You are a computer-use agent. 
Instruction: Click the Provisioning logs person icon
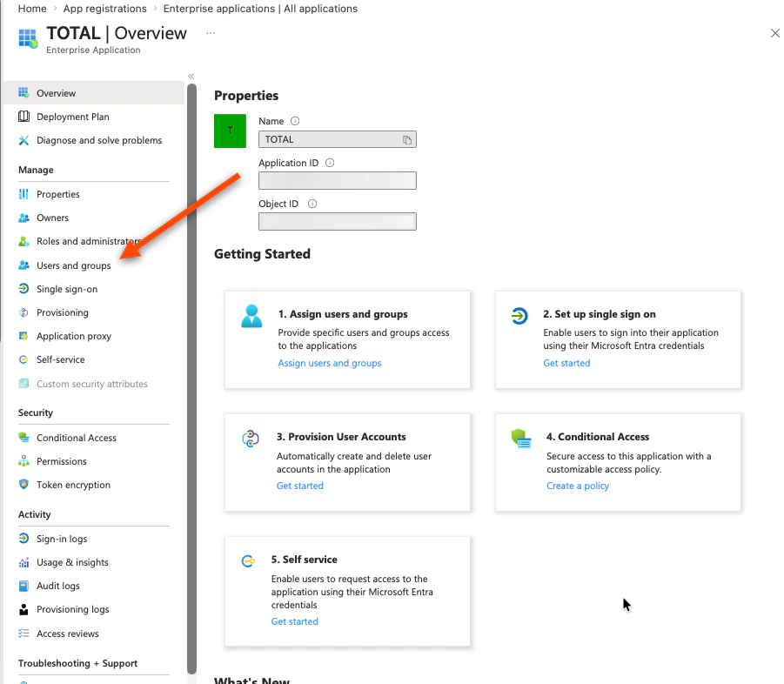(x=23, y=609)
